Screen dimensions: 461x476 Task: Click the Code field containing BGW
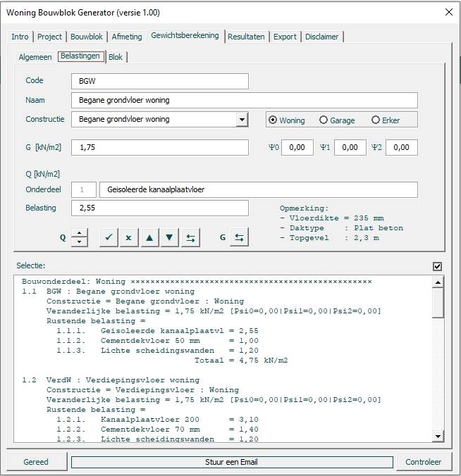160,81
